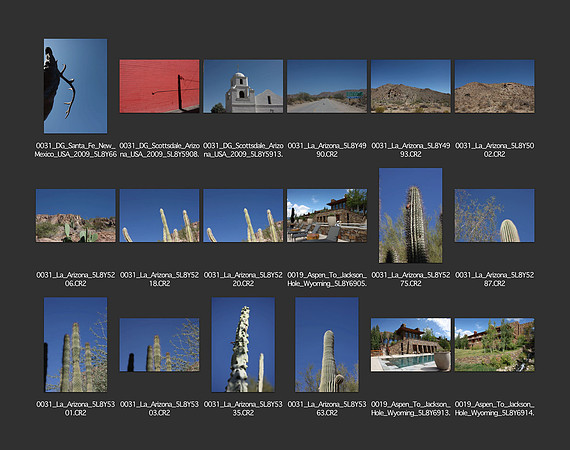
Task: Click the filename 0031_DG_Santa_Fe_New_Mexico_USA_2009
Action: (x=76, y=150)
